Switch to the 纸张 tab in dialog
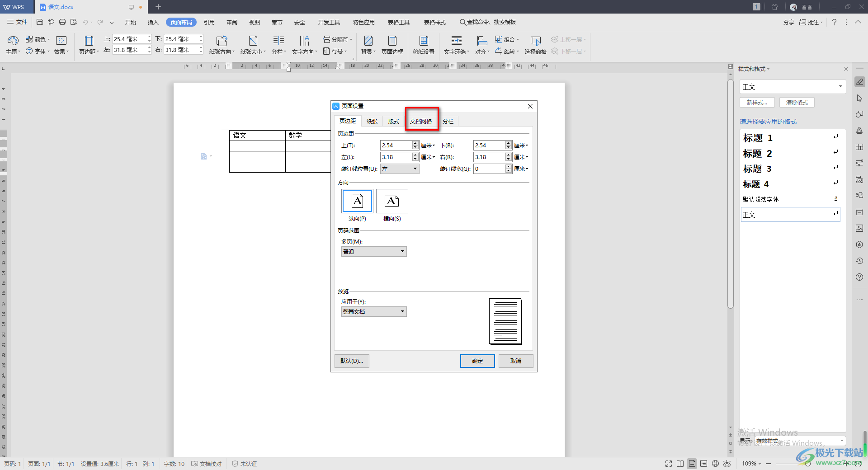 pyautogui.click(x=372, y=121)
